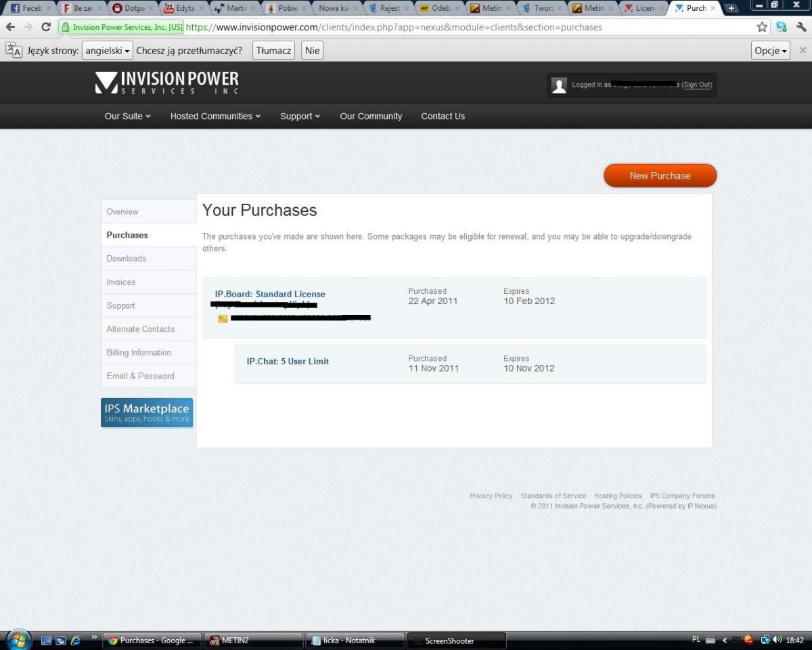Reload the page with the refresh icon
Image resolution: width=812 pixels, height=650 pixels.
tap(46, 27)
